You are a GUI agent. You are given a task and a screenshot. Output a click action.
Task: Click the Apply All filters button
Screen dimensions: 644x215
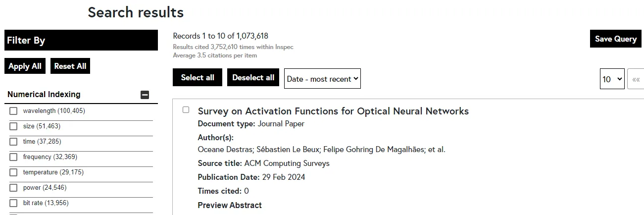pos(25,66)
